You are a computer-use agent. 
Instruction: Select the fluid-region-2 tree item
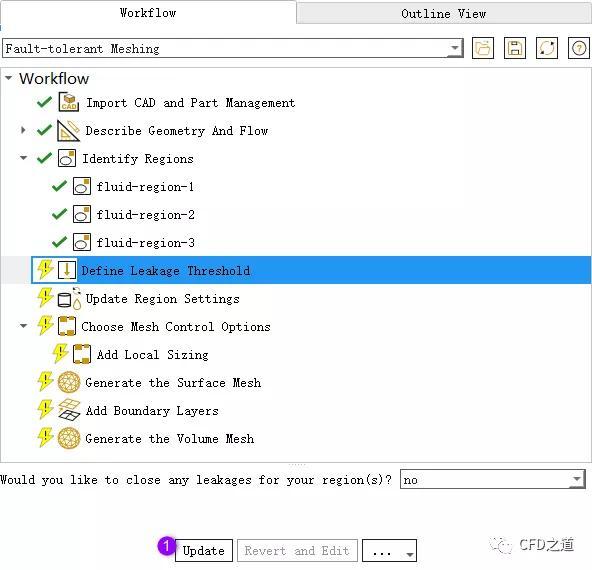(146, 215)
